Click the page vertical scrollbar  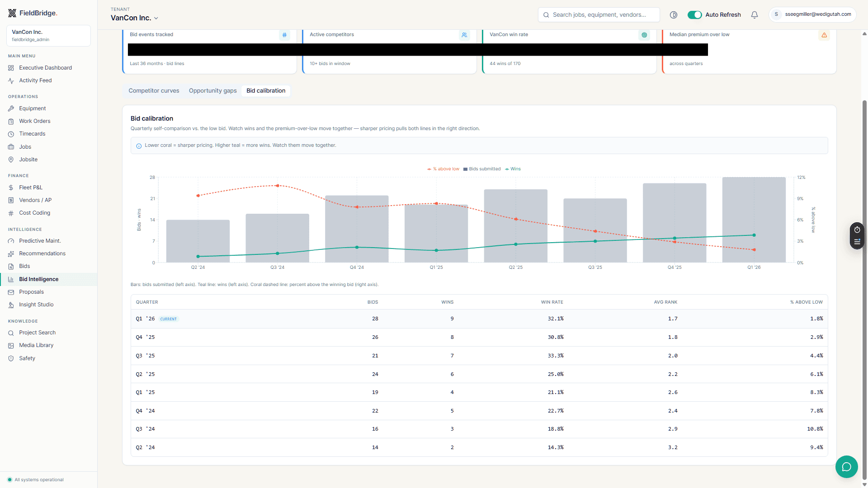pyautogui.click(x=864, y=289)
